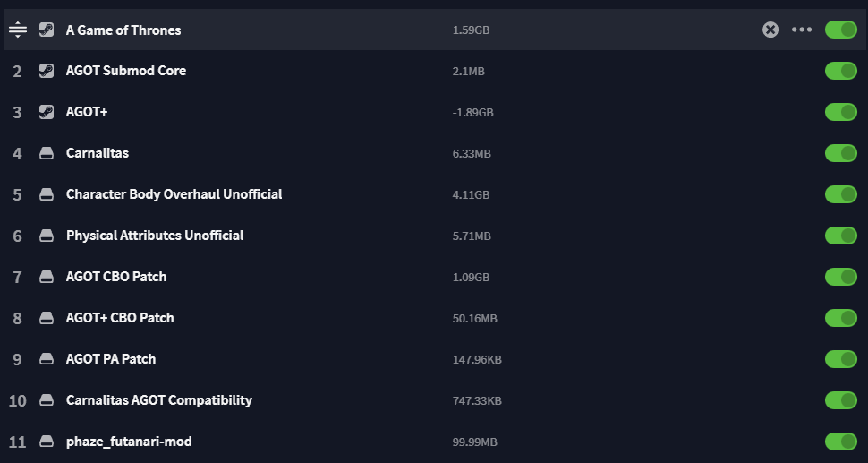Select the AGOT+ CBO Patch mod name
Image resolution: width=868 pixels, height=463 pixels.
pos(120,318)
